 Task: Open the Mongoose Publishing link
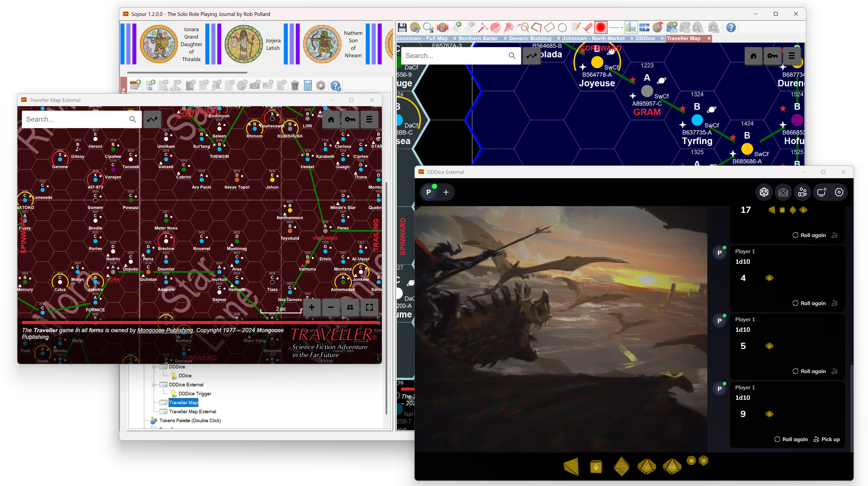[x=165, y=330]
